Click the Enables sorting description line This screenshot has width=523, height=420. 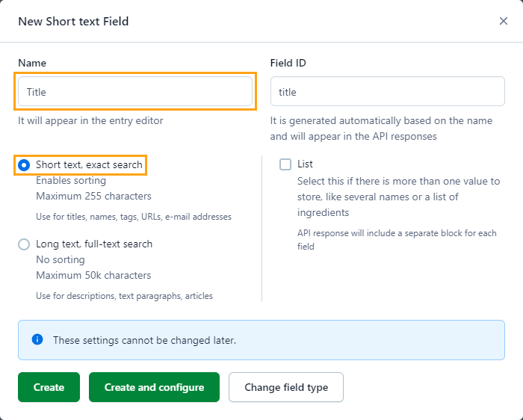pyautogui.click(x=71, y=180)
